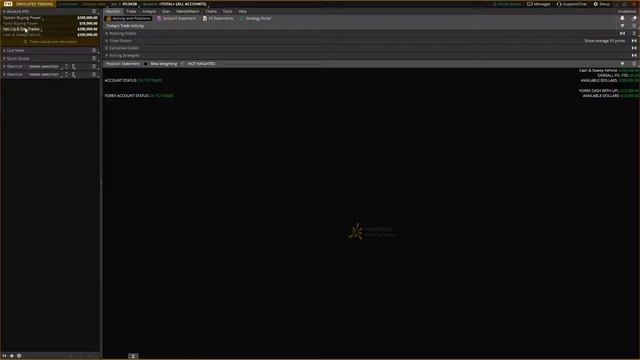Open the Help tab

pyautogui.click(x=242, y=11)
